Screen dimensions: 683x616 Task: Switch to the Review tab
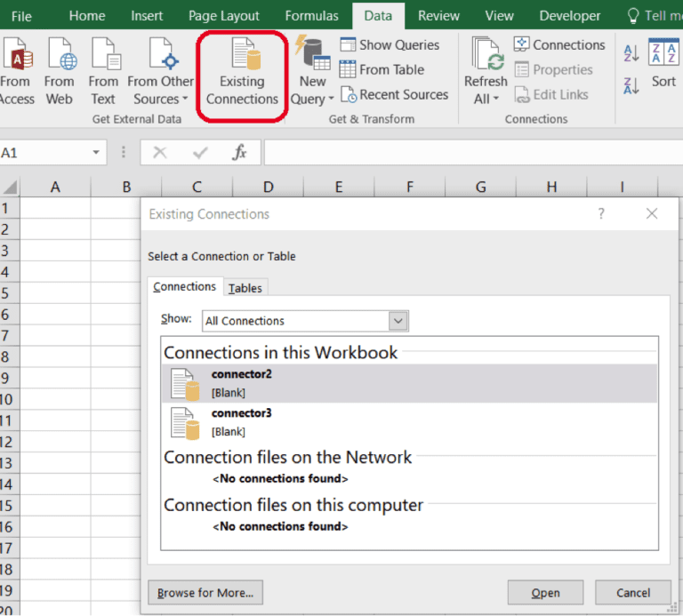[438, 16]
